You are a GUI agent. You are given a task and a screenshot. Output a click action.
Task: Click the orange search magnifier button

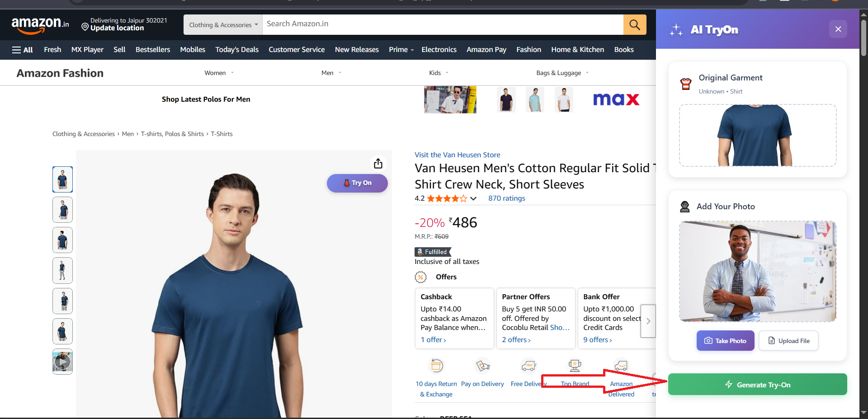pos(634,24)
